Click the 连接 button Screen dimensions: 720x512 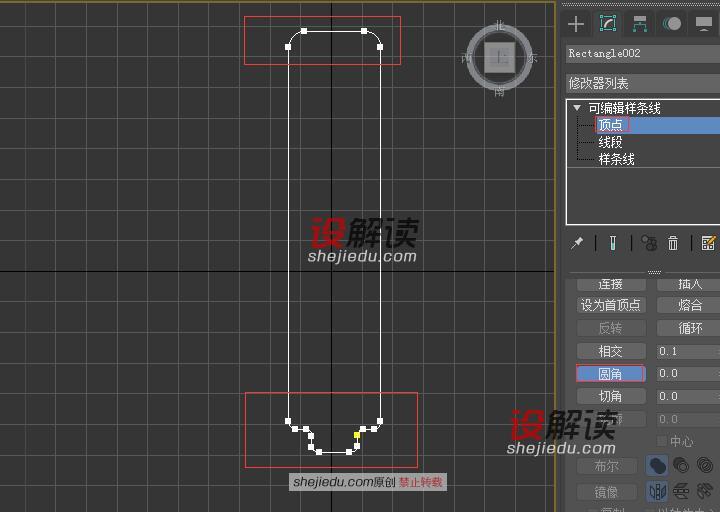pos(611,284)
